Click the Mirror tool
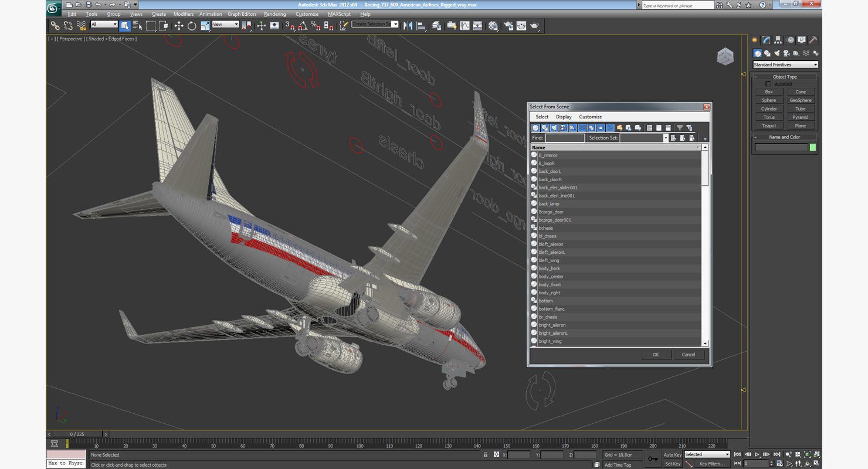Image resolution: width=868 pixels, height=469 pixels. coord(408,26)
